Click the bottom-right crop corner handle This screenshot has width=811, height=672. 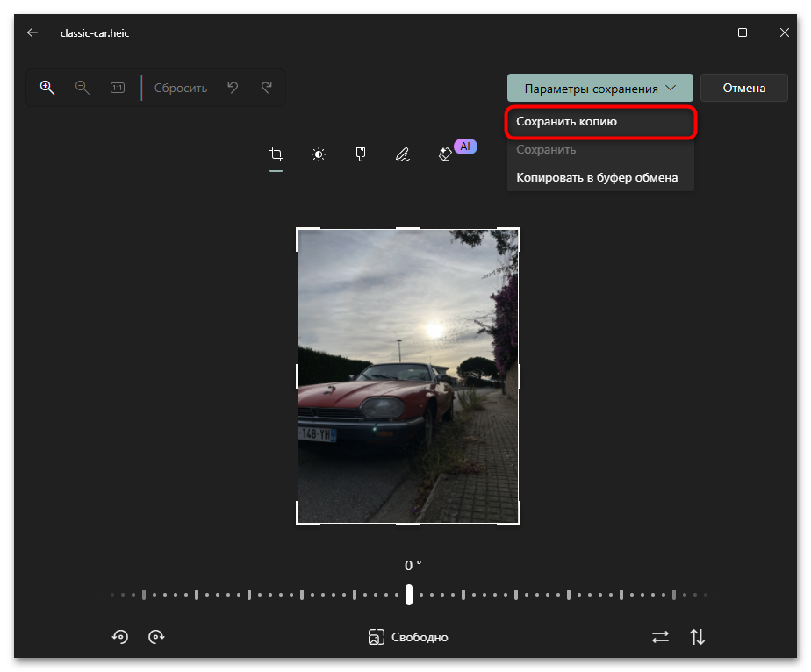[x=518, y=523]
